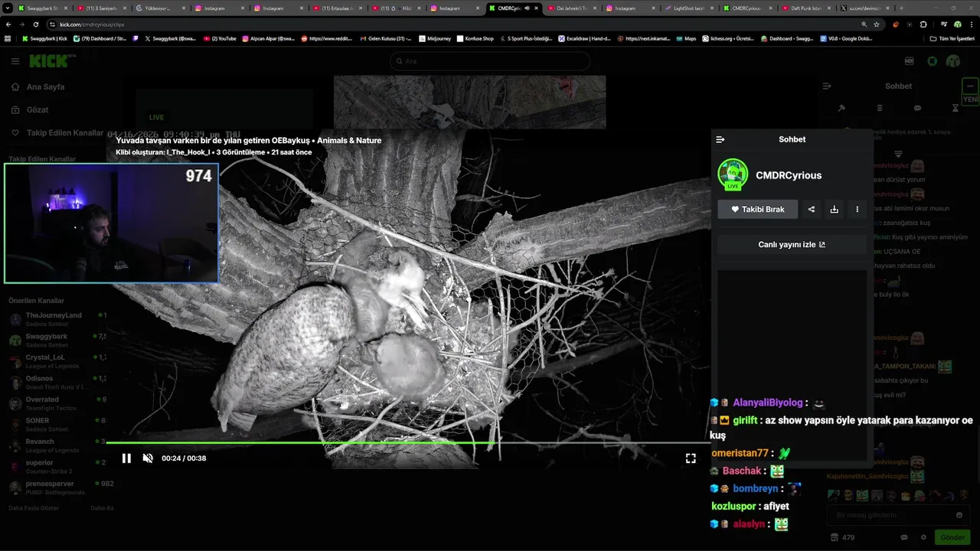Open Swaggybark | Kick bookmark
Viewport: 980px width, 551px height.
44,38
